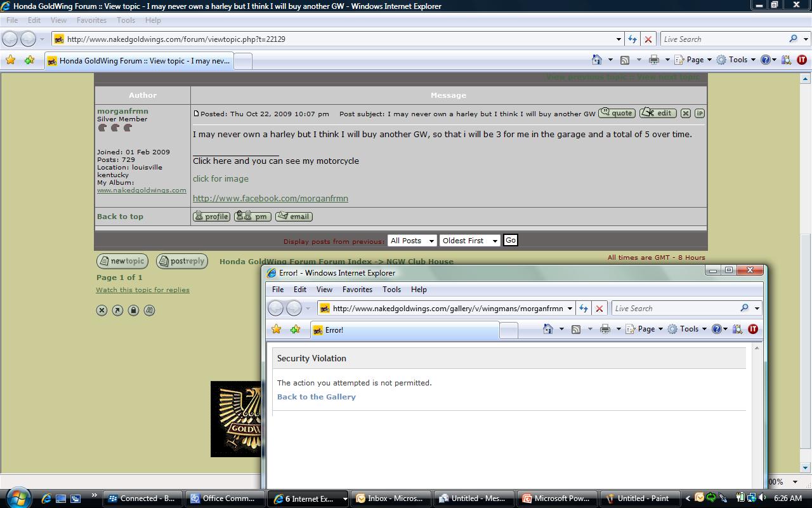This screenshot has height=508, width=812.
Task: Click Back to top link
Action: pos(120,217)
